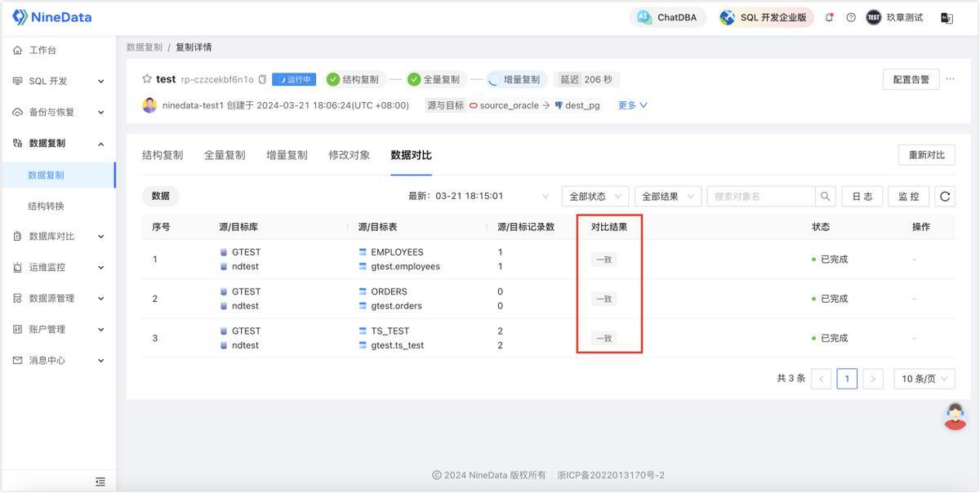Open 全部结果 filter dropdown
This screenshot has height=493, width=980.
pos(668,196)
